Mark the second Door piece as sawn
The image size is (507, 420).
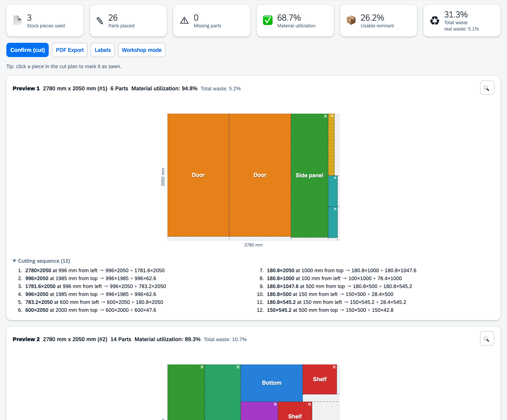[x=260, y=175]
